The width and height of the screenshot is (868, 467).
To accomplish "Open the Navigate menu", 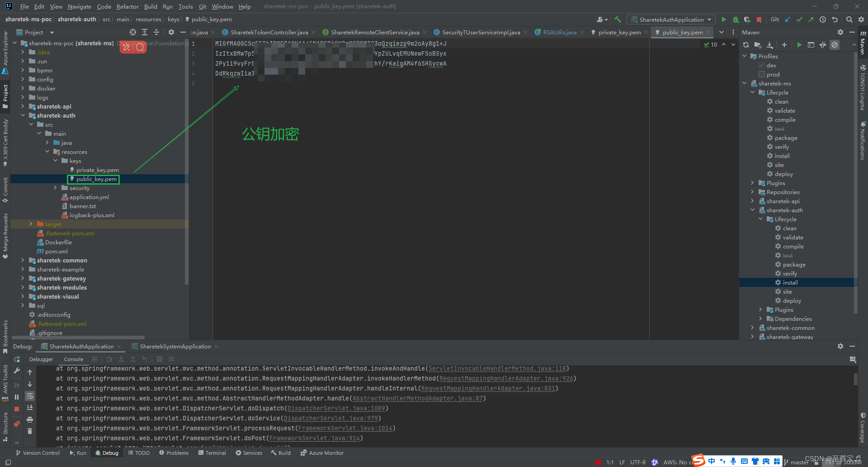I will 79,6.
